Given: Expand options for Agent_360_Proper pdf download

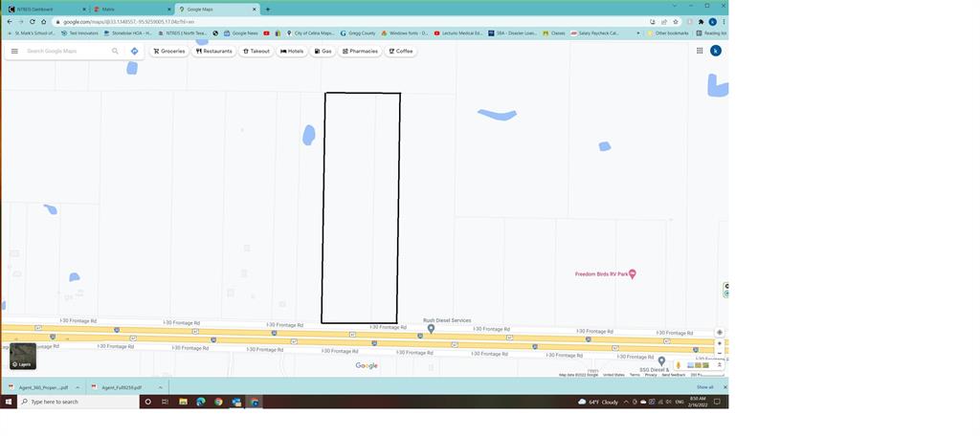Looking at the screenshot, I should 78,387.
